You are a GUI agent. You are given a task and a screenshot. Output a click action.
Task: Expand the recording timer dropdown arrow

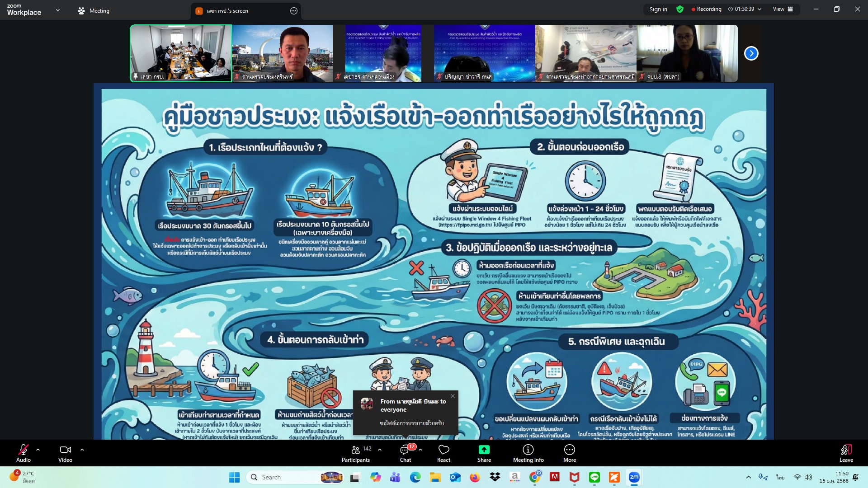coord(759,9)
